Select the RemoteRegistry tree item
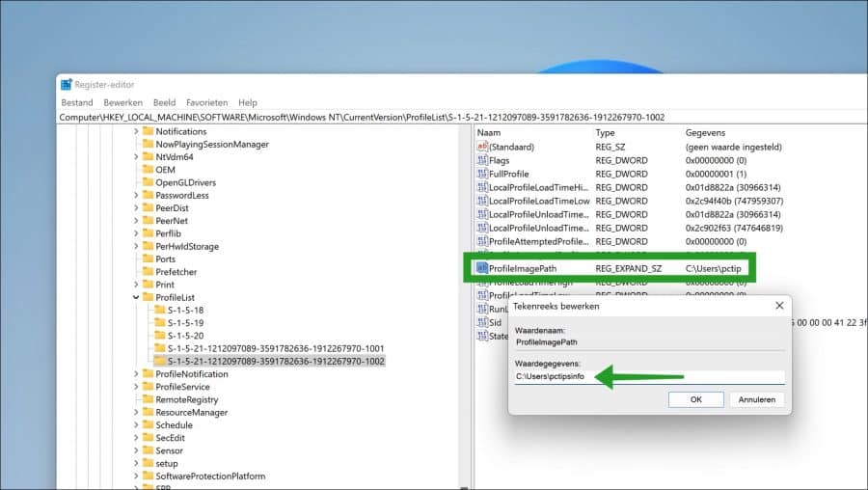868x490 pixels. click(x=186, y=399)
